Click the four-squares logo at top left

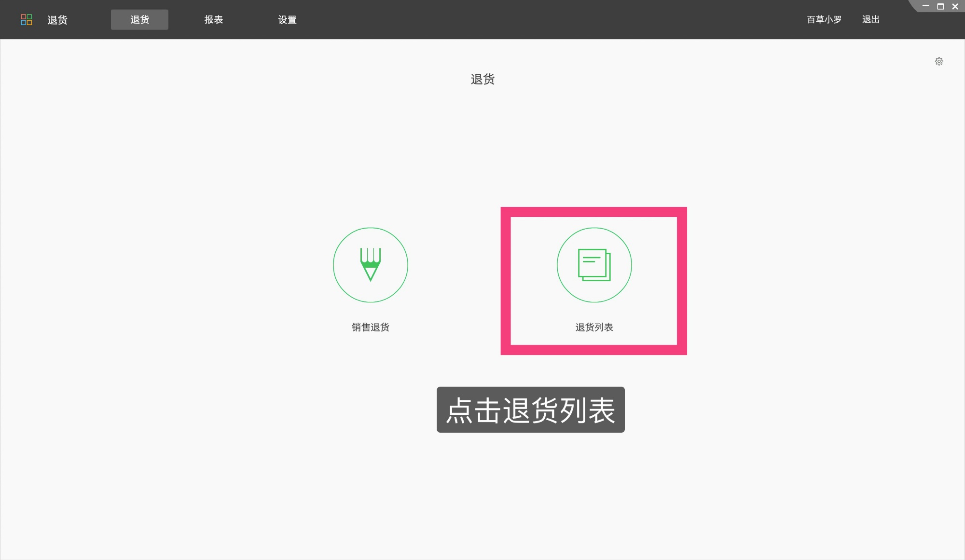tap(27, 19)
